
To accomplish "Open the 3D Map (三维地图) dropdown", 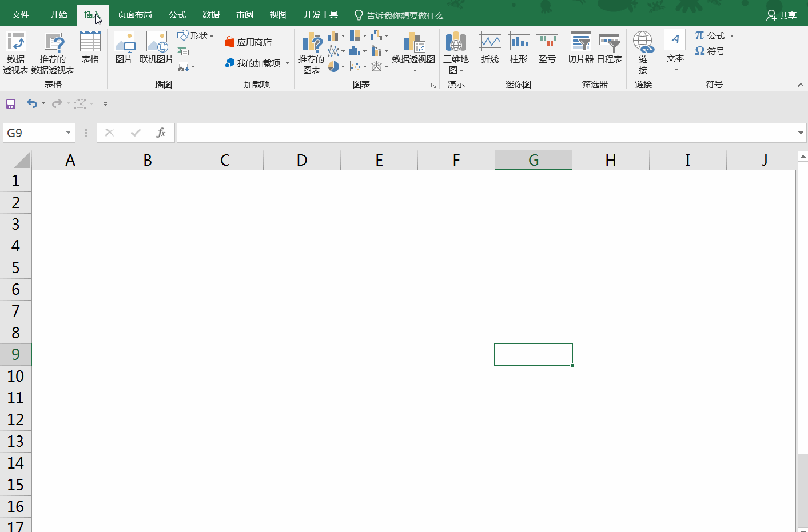I will [456, 53].
